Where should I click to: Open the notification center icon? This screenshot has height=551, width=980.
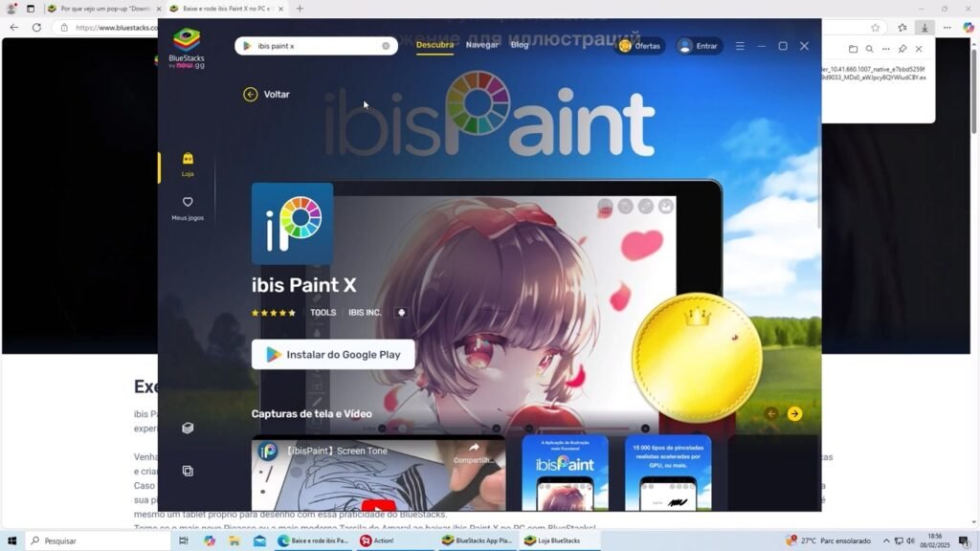pos(963,540)
